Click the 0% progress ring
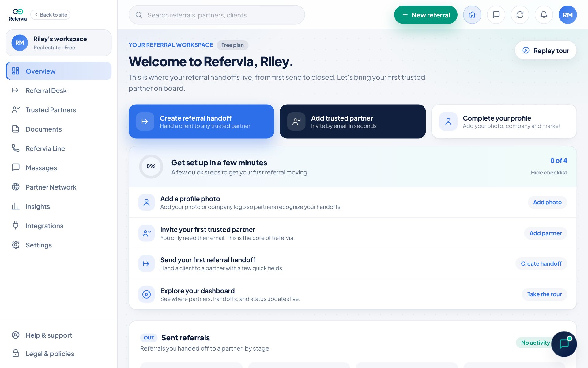 pyautogui.click(x=151, y=167)
